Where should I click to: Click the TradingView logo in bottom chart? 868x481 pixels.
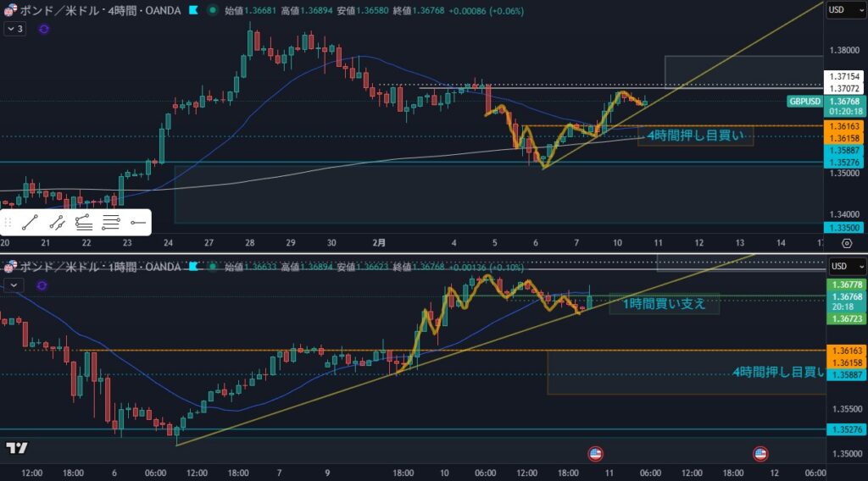coord(16,447)
